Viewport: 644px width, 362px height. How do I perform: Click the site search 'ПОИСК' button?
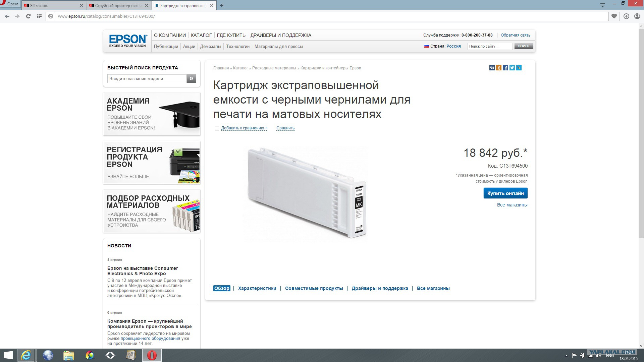coord(524,46)
